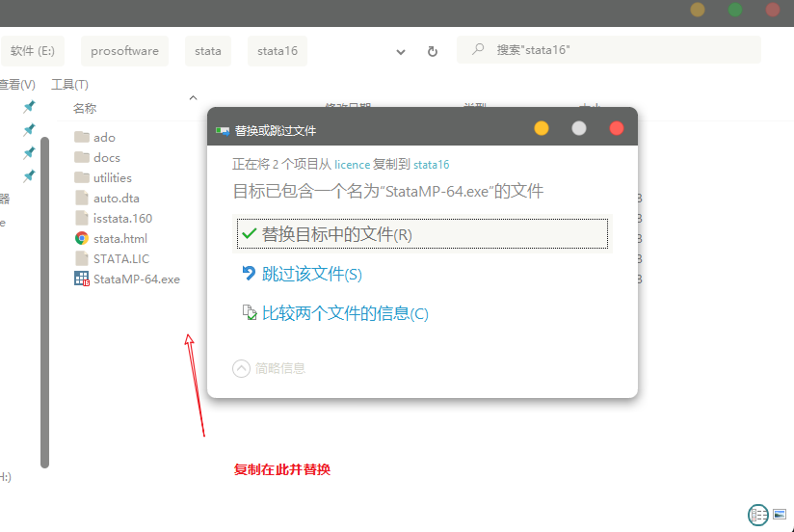Select the ado folder
Screen dimensions: 794x532
[104, 137]
